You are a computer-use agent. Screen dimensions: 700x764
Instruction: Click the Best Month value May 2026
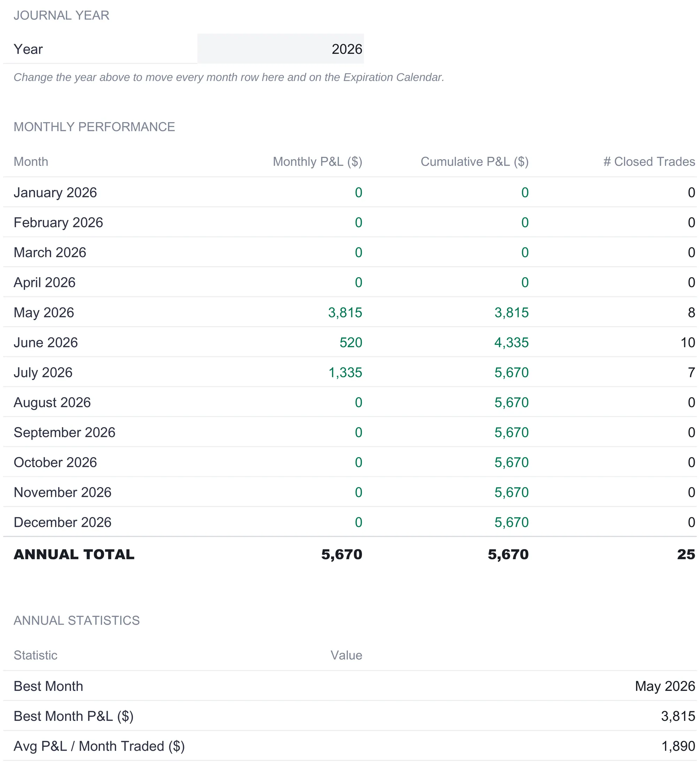pos(665,686)
